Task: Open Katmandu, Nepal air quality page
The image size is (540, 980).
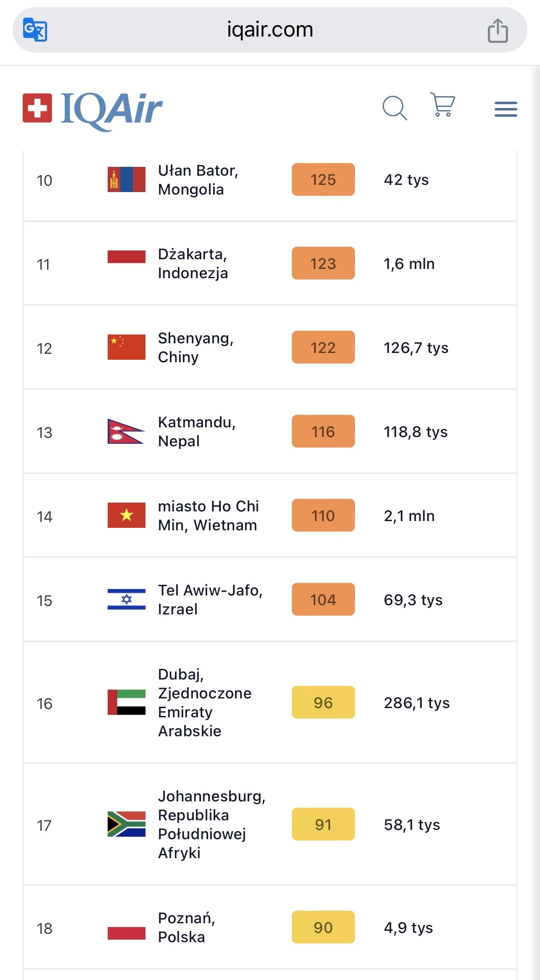Action: 196,432
